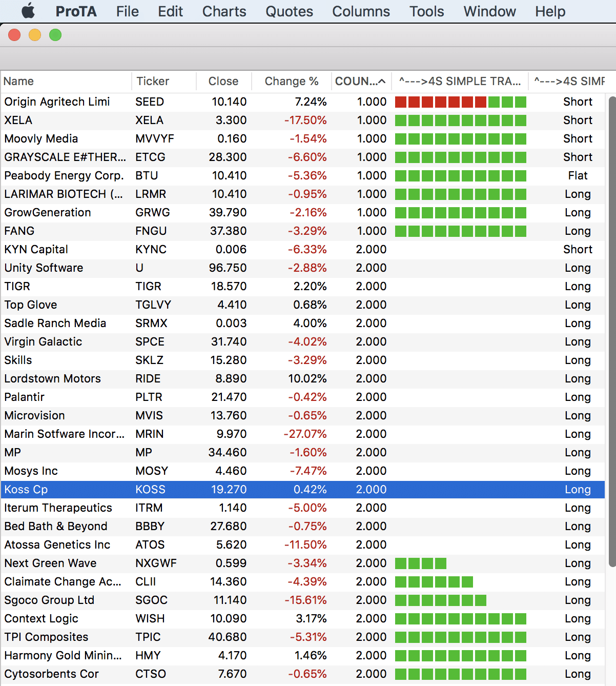Click the MP close price 34.460
616x686 pixels.
pyautogui.click(x=228, y=452)
